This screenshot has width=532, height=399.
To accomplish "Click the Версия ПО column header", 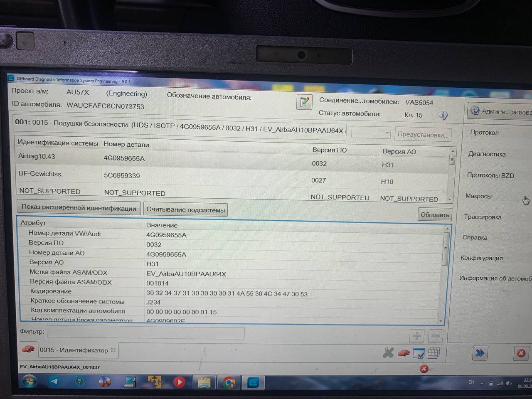I will point(329,150).
